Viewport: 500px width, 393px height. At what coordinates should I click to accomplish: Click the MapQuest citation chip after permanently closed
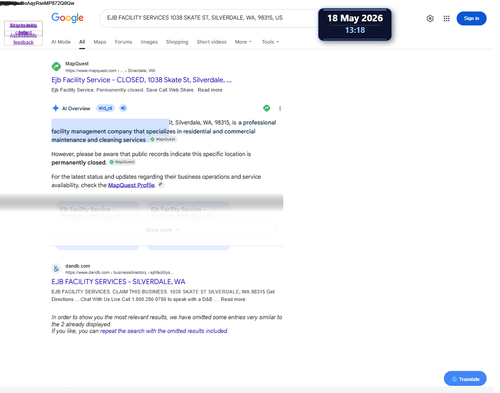(x=122, y=162)
